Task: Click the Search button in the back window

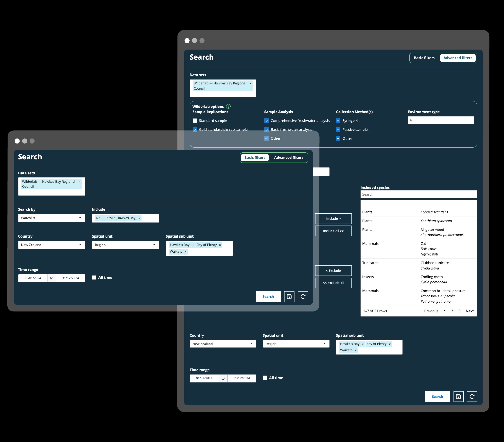Action: (x=437, y=396)
